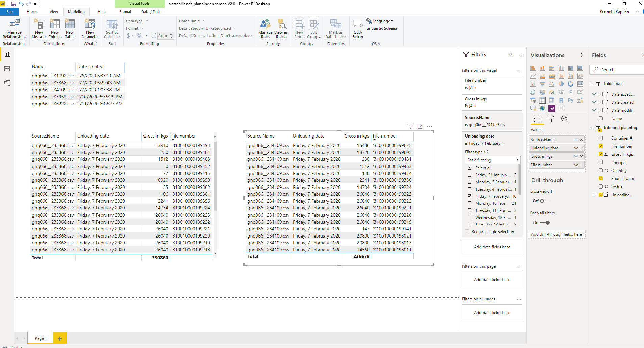Pick the scatter chart visualization
Viewport: 644px width, 348px height.
552,84
